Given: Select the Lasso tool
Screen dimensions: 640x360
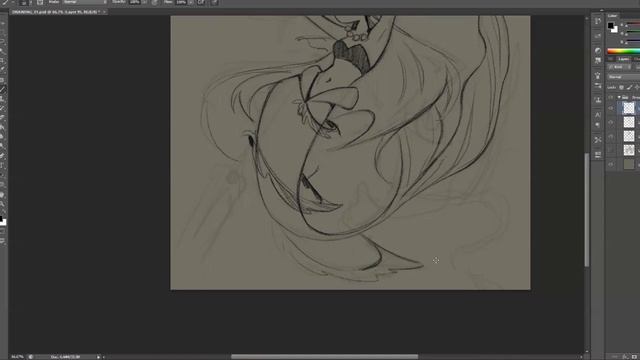Looking at the screenshot, I should pos(3,41).
